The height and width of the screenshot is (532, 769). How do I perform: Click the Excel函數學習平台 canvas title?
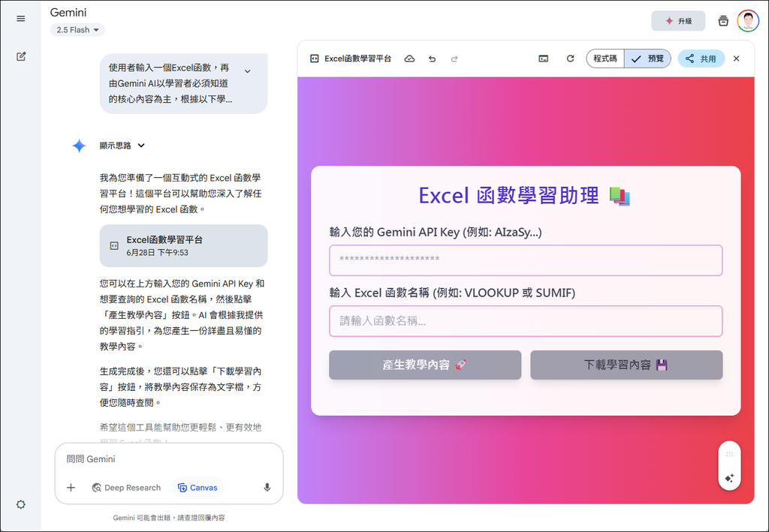[x=357, y=59]
